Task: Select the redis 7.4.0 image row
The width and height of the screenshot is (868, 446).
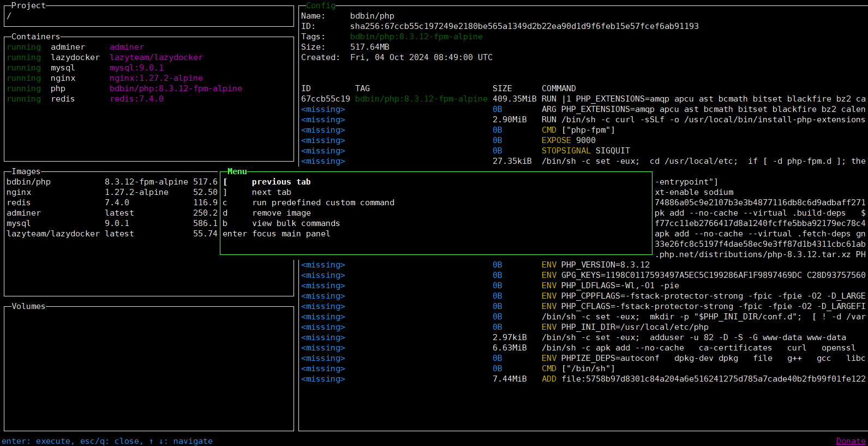Action: pos(112,203)
